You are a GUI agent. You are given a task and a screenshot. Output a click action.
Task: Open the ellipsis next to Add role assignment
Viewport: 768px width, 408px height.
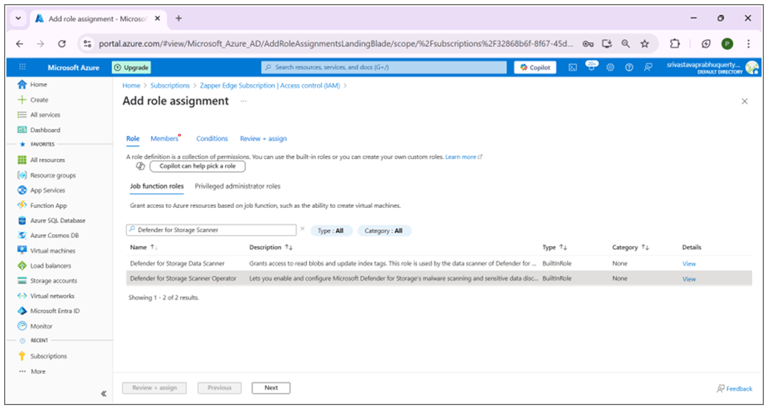(x=243, y=101)
